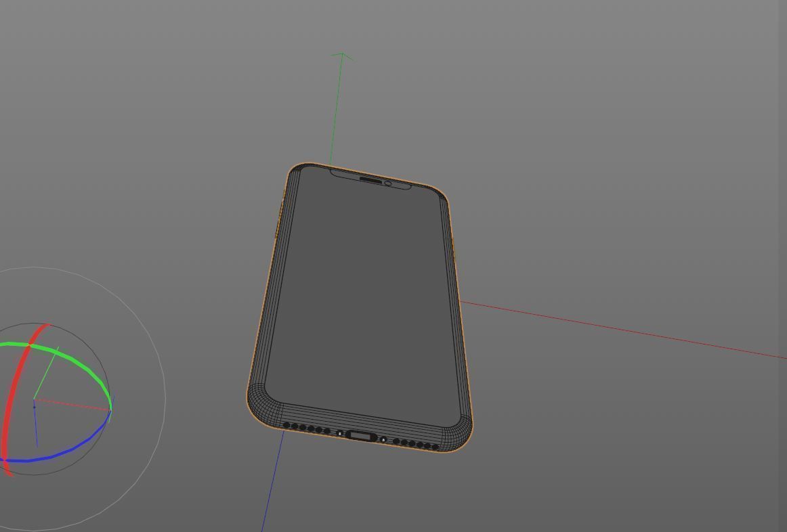
Task: Click the red X-axis line right of phone
Action: click(622, 330)
